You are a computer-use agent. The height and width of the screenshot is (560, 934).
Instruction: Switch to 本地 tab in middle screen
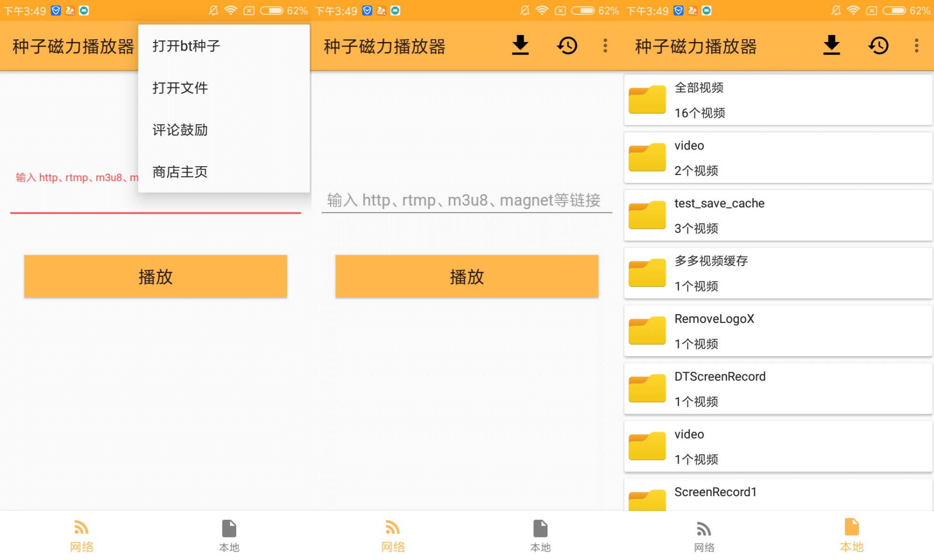[540, 535]
